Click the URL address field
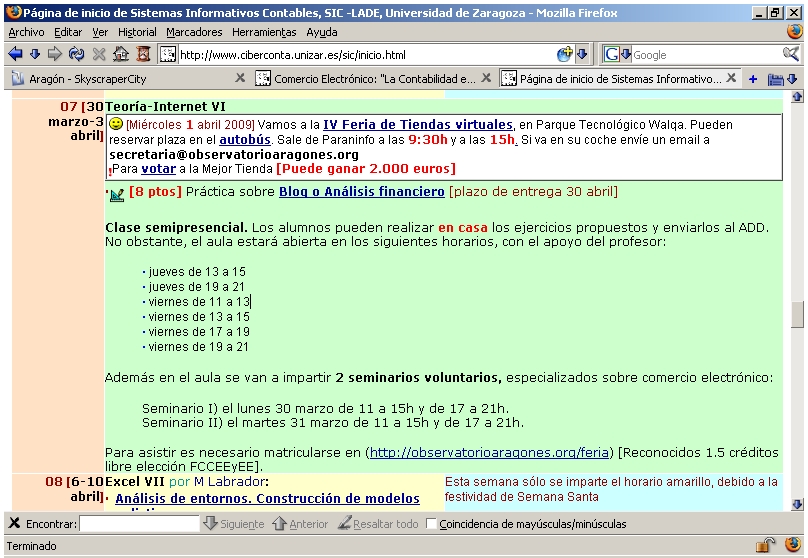808x558 pixels. coord(366,55)
